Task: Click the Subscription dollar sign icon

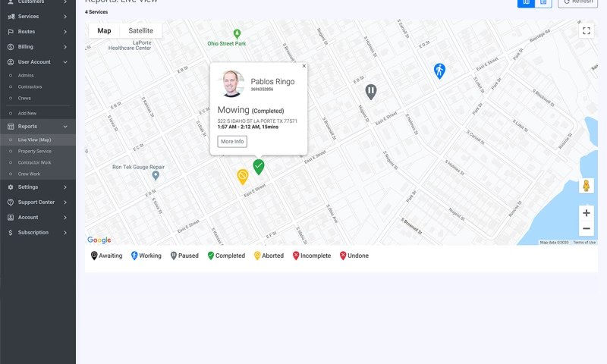Action: [11, 233]
